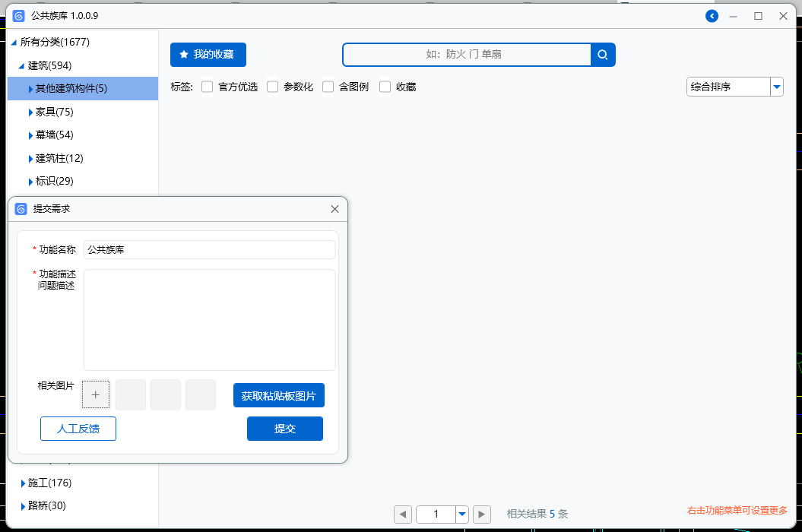This screenshot has height=532, width=802.
Task: Tick the 收藏 tag checkbox
Action: coord(385,87)
